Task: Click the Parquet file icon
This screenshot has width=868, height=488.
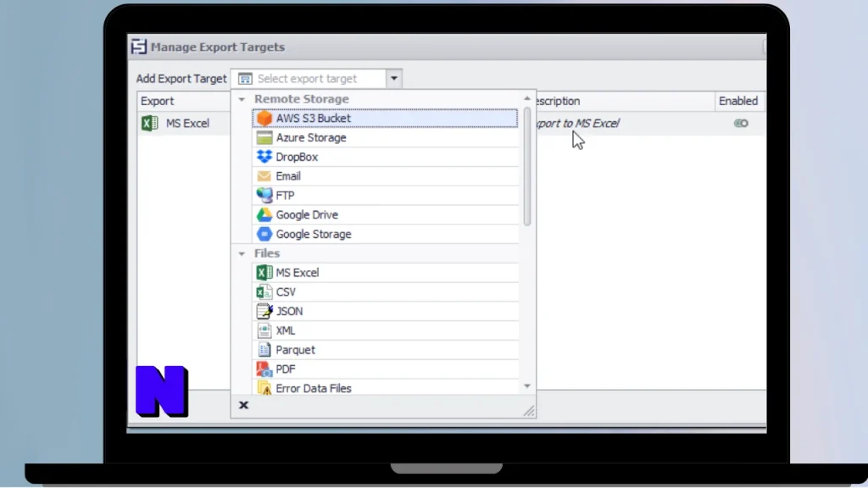Action: click(264, 350)
